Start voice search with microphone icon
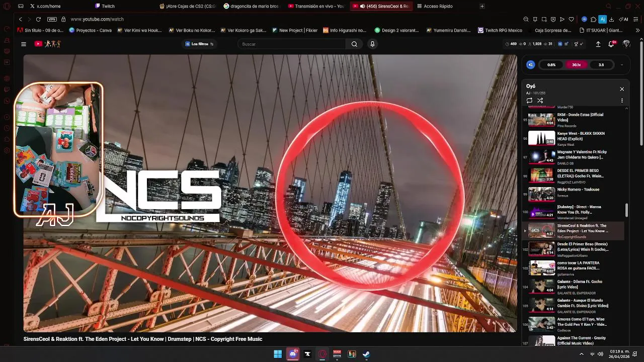644x362 pixels. [372, 44]
